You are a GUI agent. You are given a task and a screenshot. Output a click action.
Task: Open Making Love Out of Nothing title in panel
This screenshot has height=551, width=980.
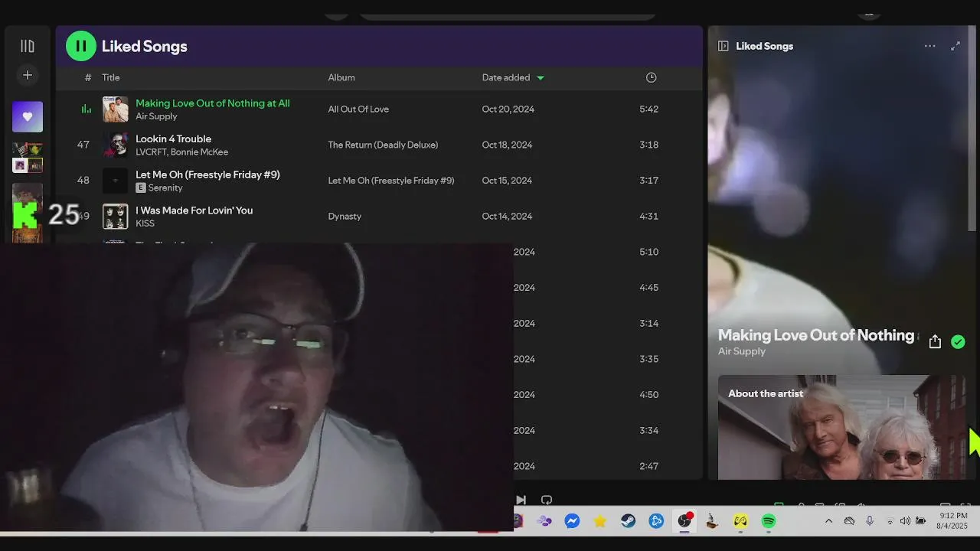(x=817, y=335)
